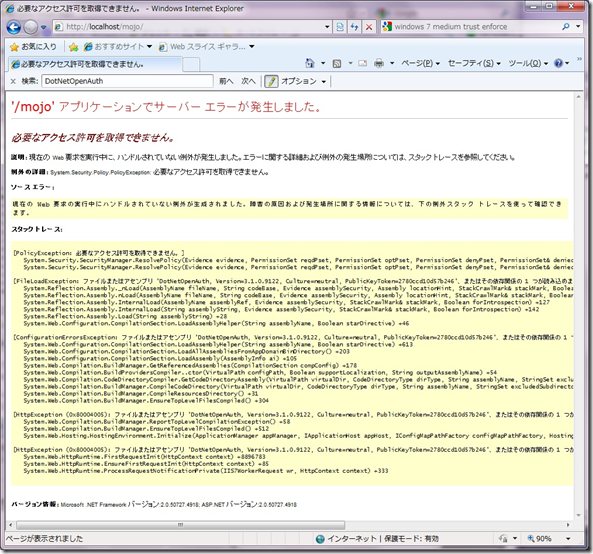This screenshot has height=554, width=593.
Task: Click the Add to favorites bar star icon
Action: (74, 47)
